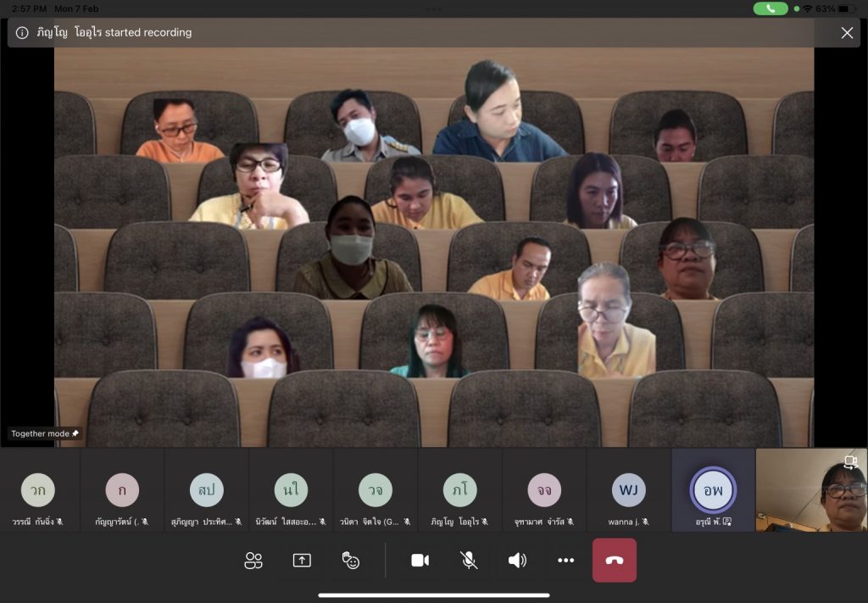
Task: Tap participant name กัญญารัตน์ (.
Action: [117, 522]
